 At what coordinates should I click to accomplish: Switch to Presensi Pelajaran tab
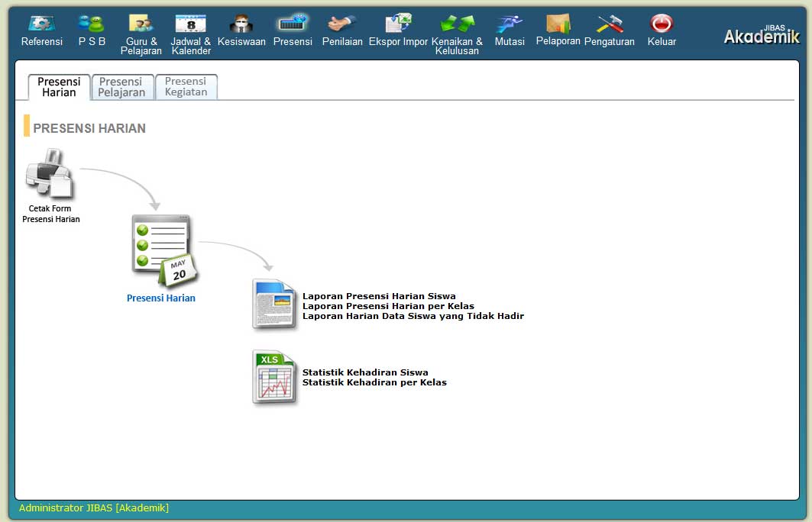click(121, 87)
